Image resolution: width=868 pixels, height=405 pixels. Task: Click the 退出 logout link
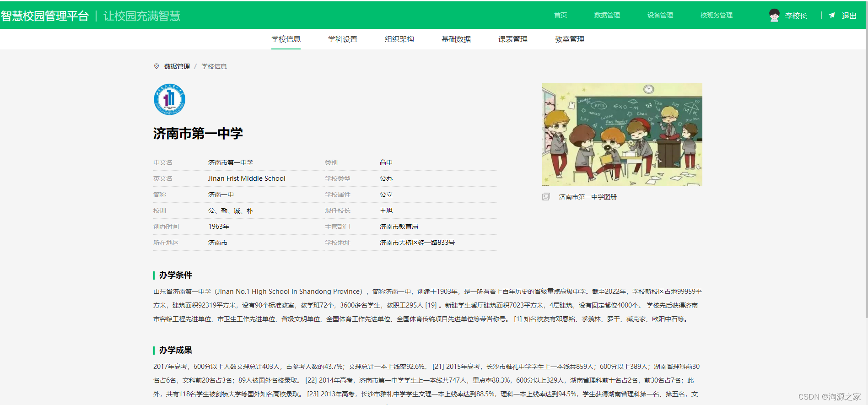tap(849, 16)
